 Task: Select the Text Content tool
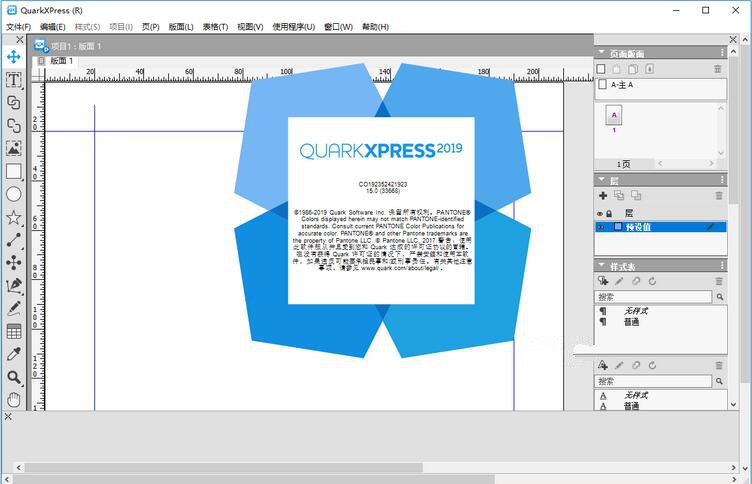[13, 80]
